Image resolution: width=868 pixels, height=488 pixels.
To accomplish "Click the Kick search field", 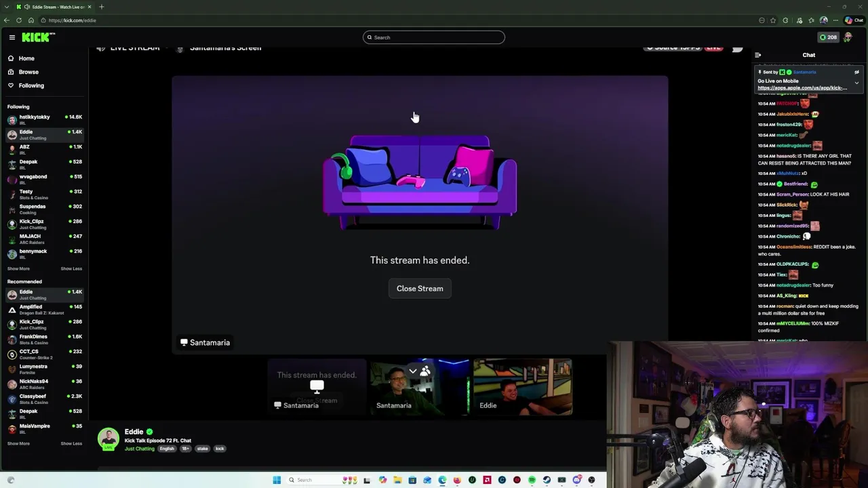I will (434, 37).
